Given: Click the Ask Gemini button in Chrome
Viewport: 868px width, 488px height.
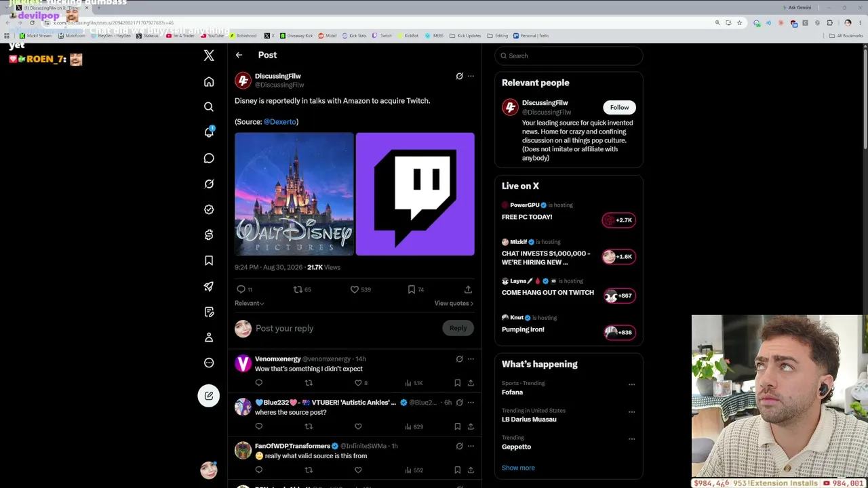Looking at the screenshot, I should point(796,7).
